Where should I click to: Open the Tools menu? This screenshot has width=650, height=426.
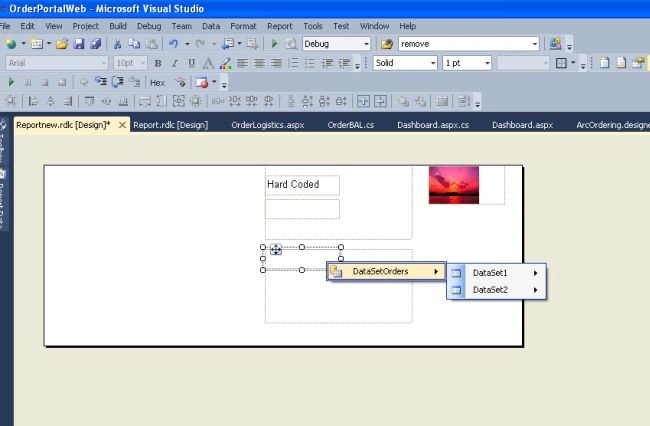point(313,26)
